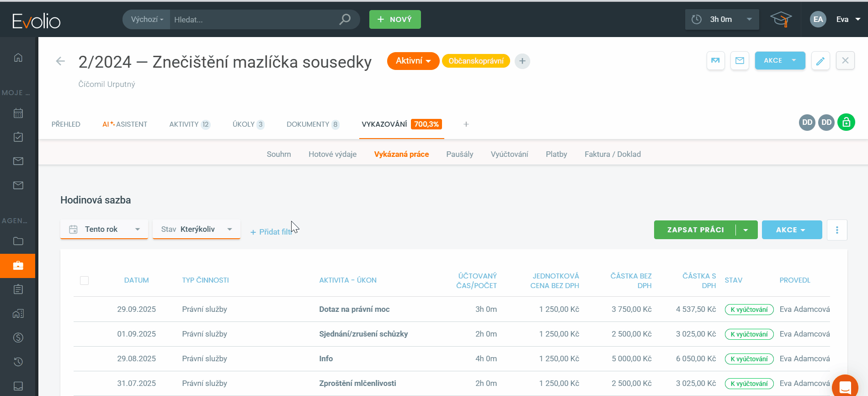Open the Tento rok date filter

[x=104, y=230]
